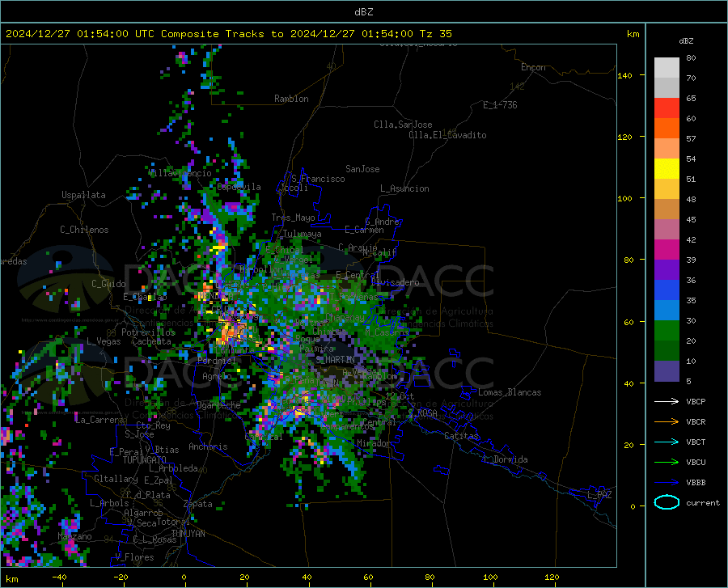Click the 80 tick on the horizontal axis
Image resolution: width=728 pixels, height=588 pixels.
[x=430, y=577]
